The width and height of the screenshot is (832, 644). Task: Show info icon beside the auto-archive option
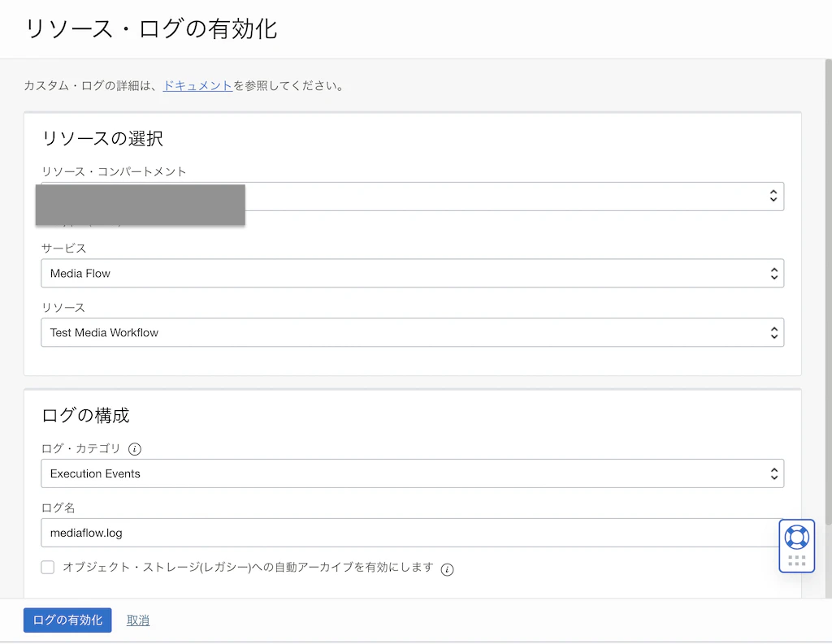pos(448,570)
